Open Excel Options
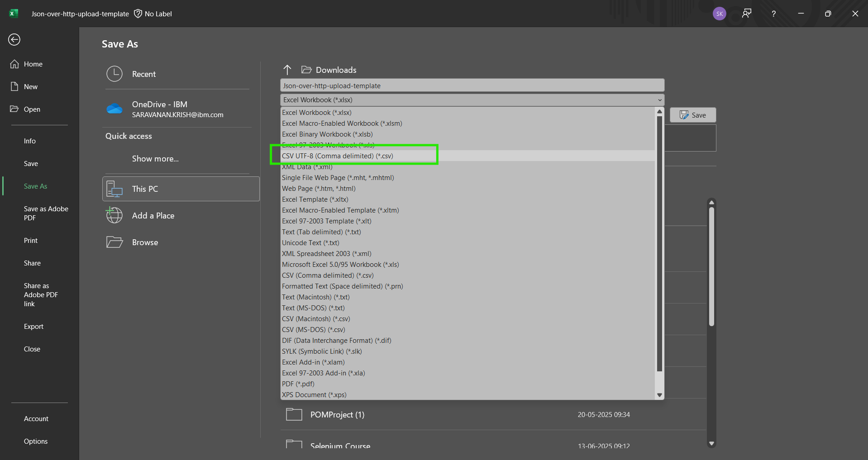 tap(36, 441)
